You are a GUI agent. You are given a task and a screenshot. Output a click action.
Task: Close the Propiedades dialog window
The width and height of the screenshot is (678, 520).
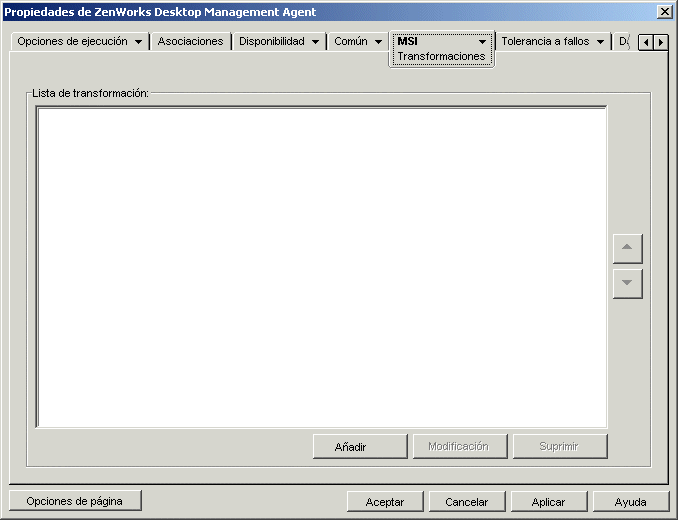pyautogui.click(x=665, y=12)
